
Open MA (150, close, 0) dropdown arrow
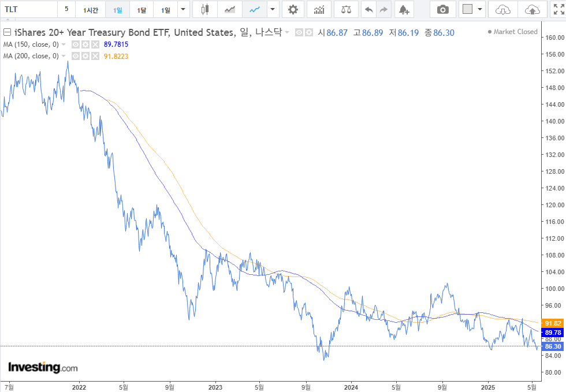click(x=64, y=44)
